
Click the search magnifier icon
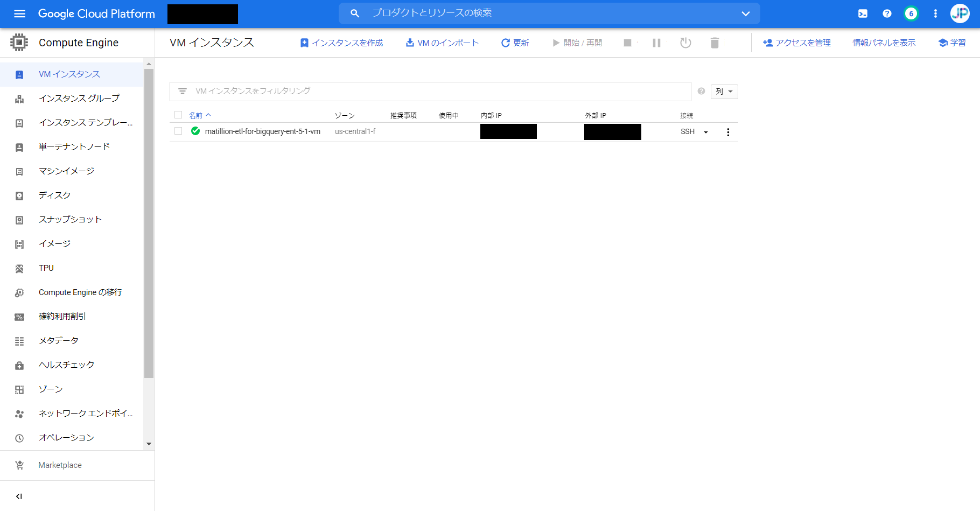coord(355,13)
